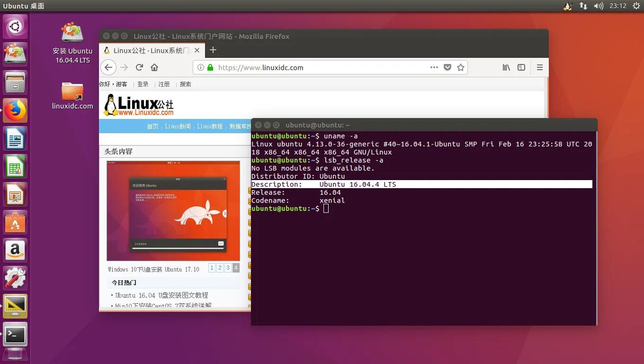Viewport: 644px width, 364px height.
Task: Select slide 2 in headline pager
Action: pyautogui.click(x=220, y=268)
